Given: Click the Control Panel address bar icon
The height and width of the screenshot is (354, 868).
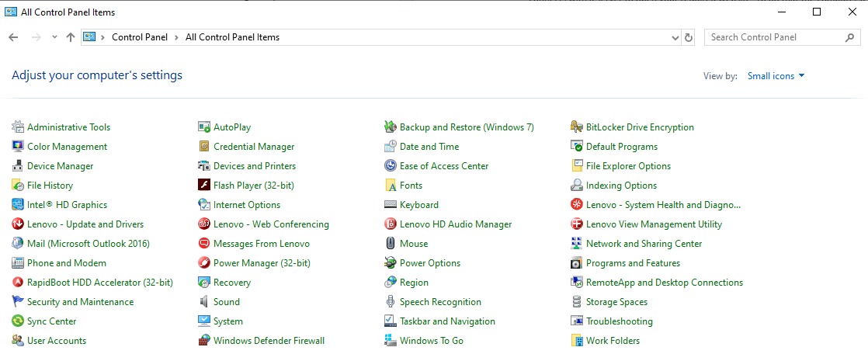Looking at the screenshot, I should [90, 37].
